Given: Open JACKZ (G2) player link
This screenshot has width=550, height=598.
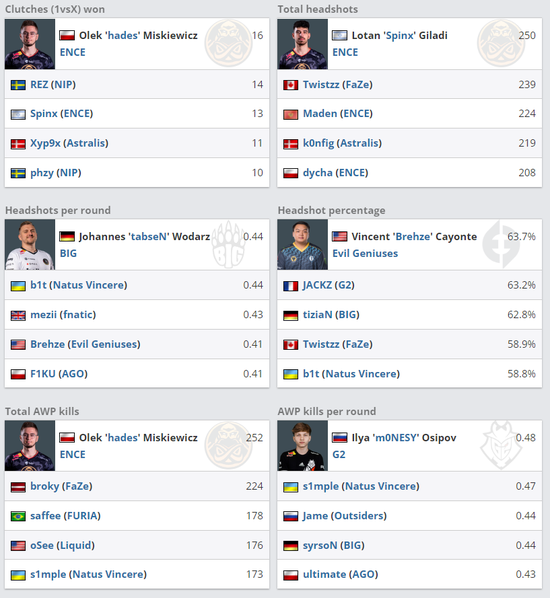Looking at the screenshot, I should (328, 285).
